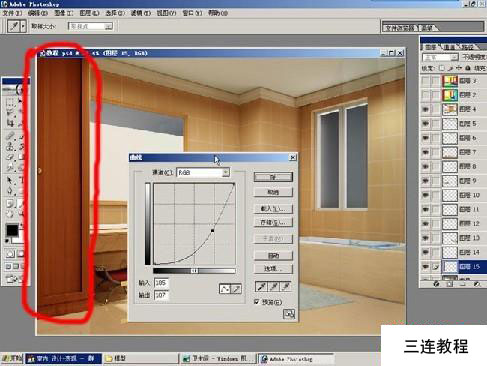
Task: Switch to the Paths (路径) tab
Action: click(x=467, y=47)
